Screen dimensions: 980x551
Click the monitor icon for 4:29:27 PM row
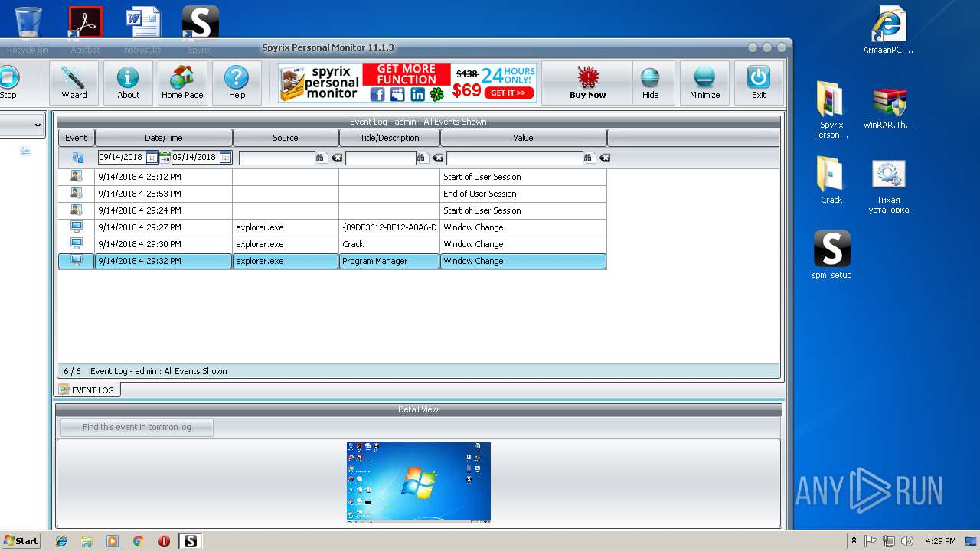tap(77, 227)
